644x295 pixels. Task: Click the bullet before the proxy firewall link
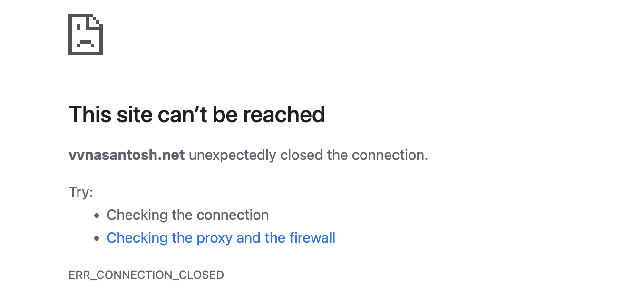[x=97, y=238]
